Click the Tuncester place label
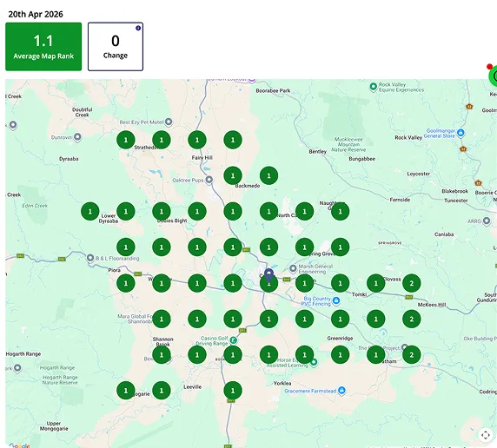This screenshot has height=448, width=497. click(456, 201)
